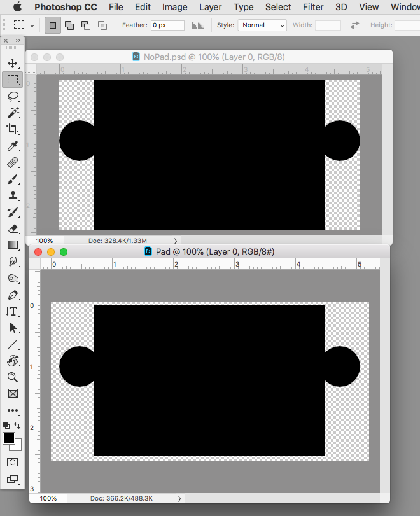The width and height of the screenshot is (420, 516).
Task: Select the History Brush tool
Action: pos(13,213)
